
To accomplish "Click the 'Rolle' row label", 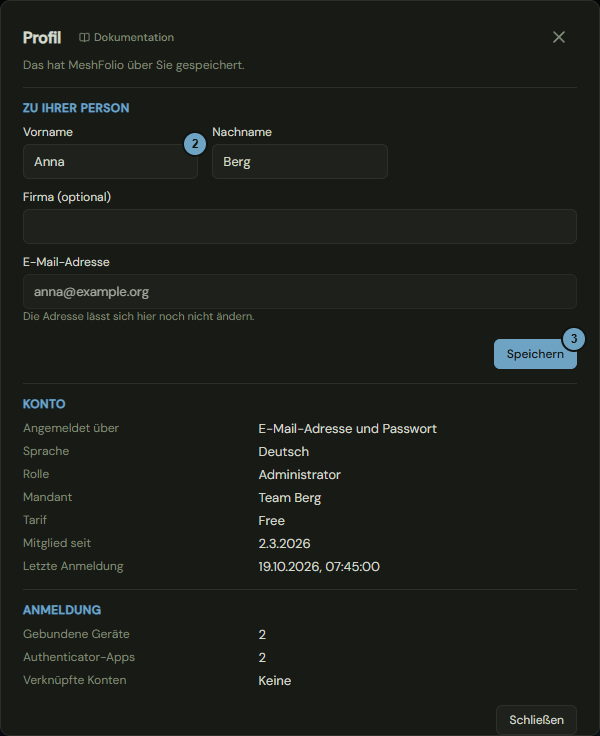I will coord(36,474).
